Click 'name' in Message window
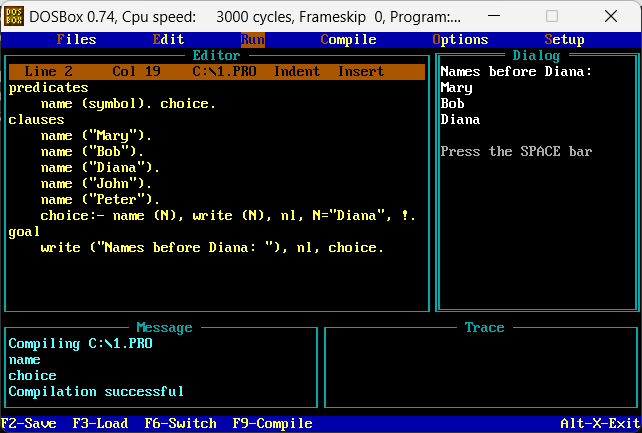This screenshot has height=433, width=642. point(24,360)
